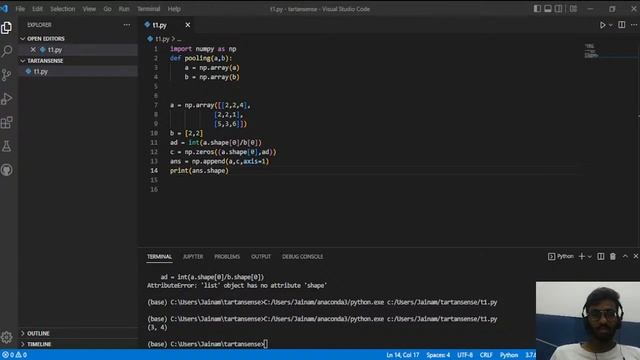Image resolution: width=640 pixels, height=360 pixels.
Task: Open the Help menu
Action: (x=174, y=9)
